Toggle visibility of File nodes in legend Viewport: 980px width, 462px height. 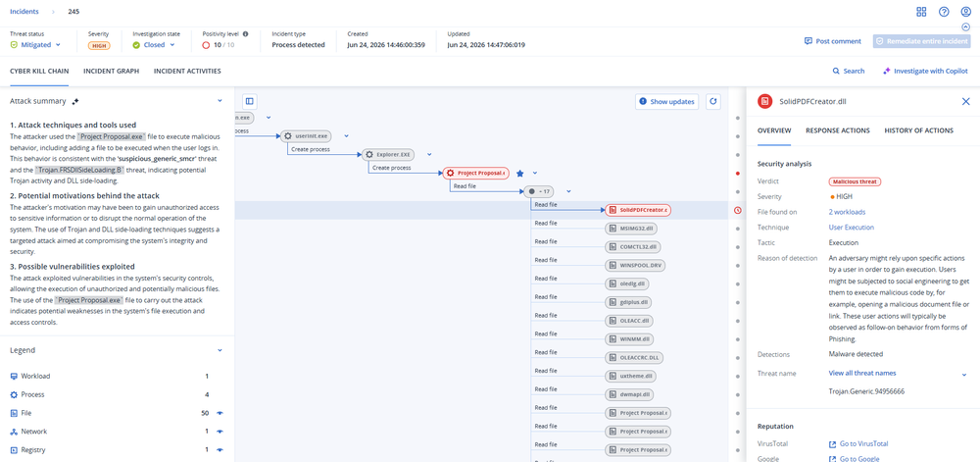click(220, 413)
